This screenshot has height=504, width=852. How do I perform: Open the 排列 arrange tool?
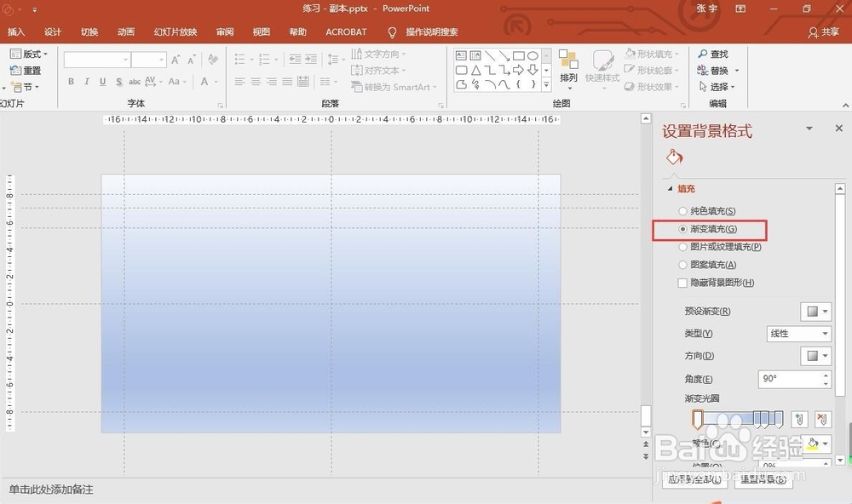[x=568, y=68]
